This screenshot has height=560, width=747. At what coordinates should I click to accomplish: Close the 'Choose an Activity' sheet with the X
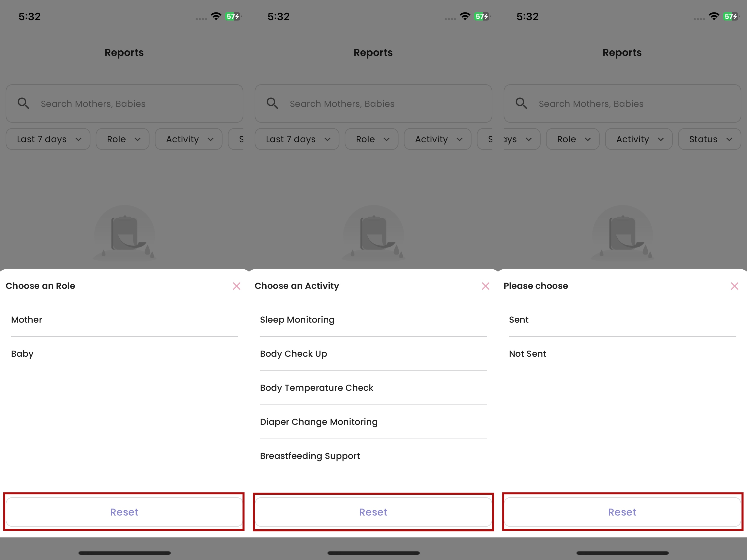(x=485, y=286)
